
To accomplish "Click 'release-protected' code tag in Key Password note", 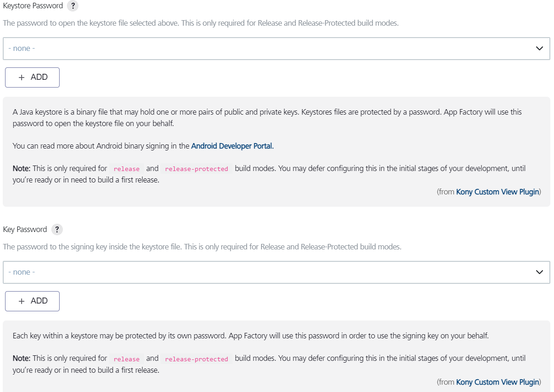I will pyautogui.click(x=196, y=359).
